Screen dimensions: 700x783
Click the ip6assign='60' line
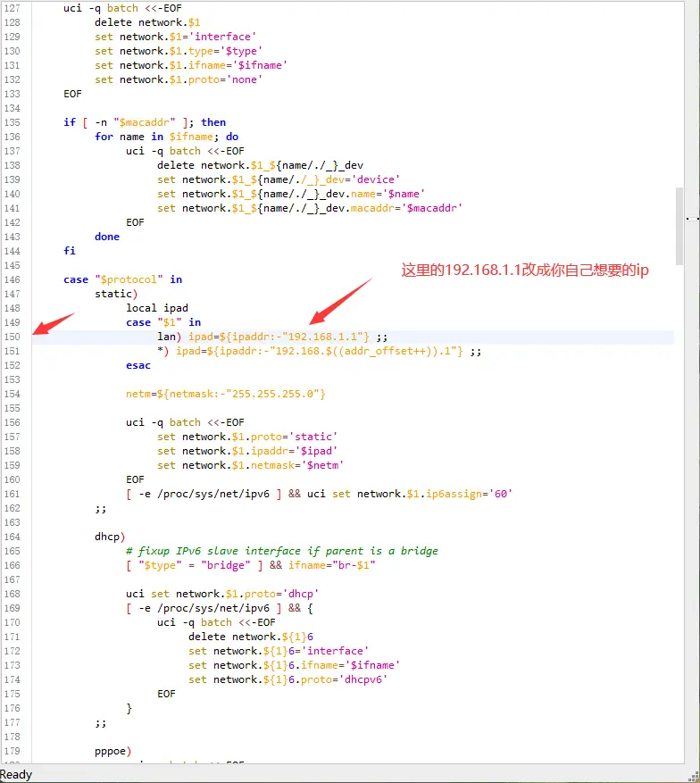coord(319,495)
